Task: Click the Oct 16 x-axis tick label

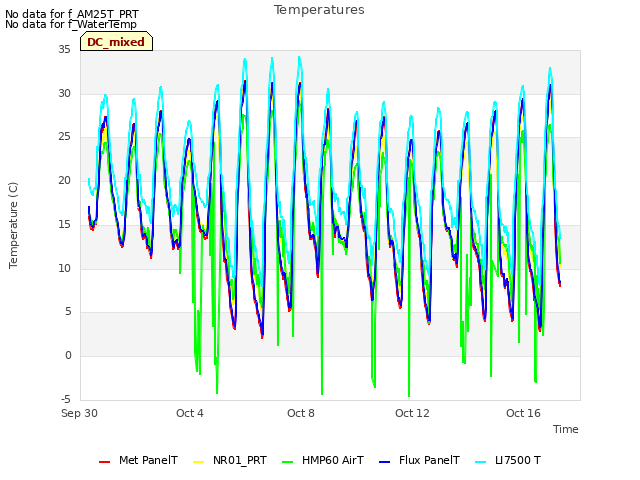Action: click(523, 413)
